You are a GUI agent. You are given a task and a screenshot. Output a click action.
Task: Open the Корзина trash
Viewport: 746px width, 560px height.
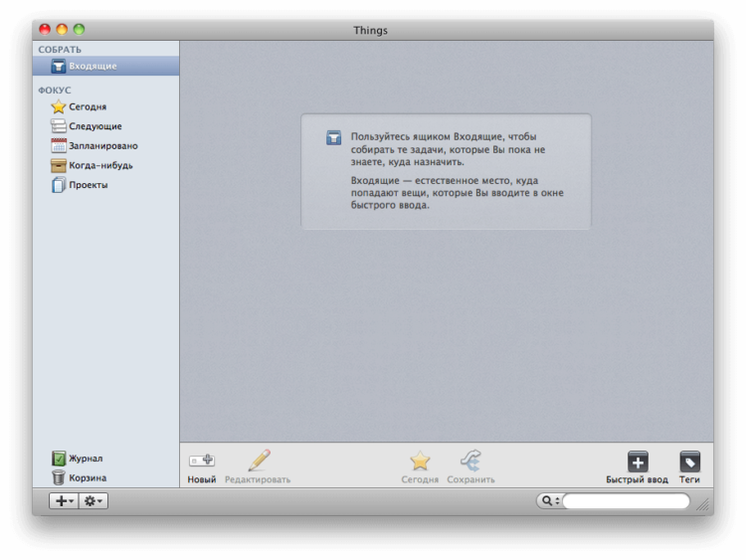coord(105,477)
